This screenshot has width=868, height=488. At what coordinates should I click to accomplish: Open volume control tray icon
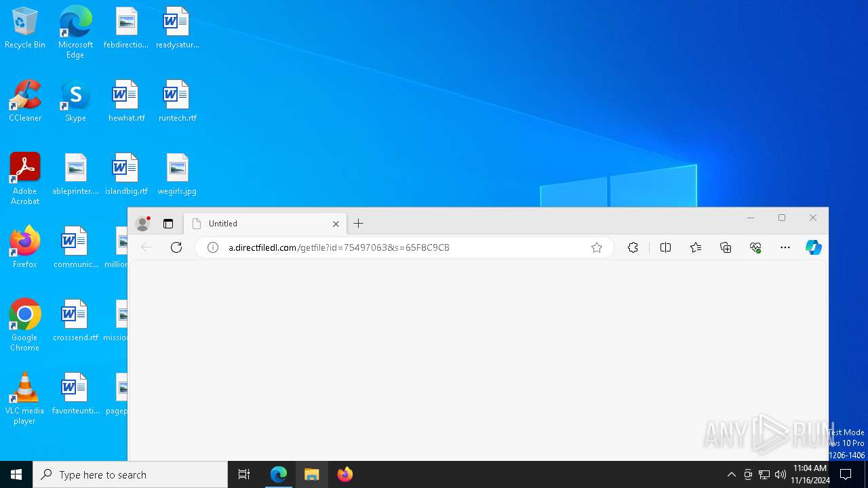tap(781, 474)
